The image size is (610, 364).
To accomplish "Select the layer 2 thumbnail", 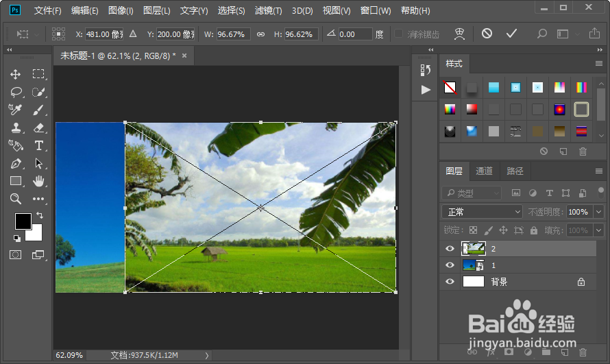I will [473, 249].
